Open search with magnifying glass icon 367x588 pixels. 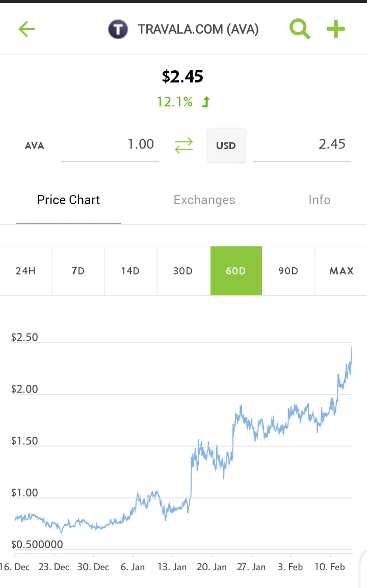click(x=300, y=29)
